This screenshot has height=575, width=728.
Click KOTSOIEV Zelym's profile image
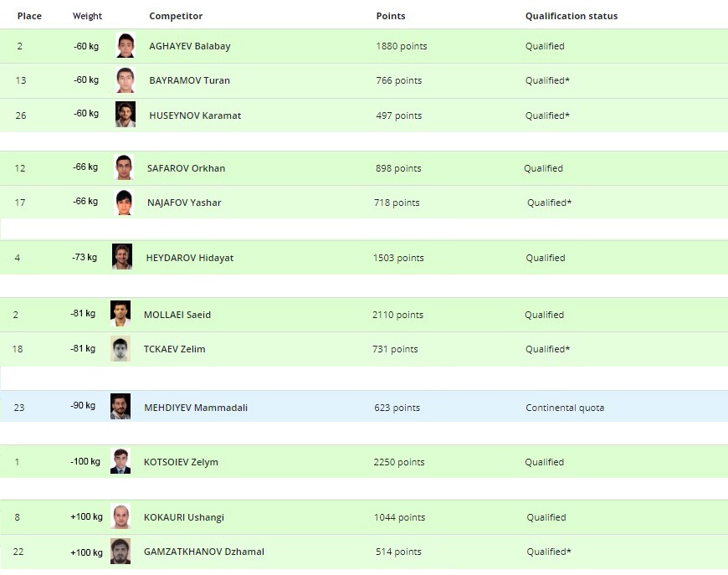(x=120, y=460)
